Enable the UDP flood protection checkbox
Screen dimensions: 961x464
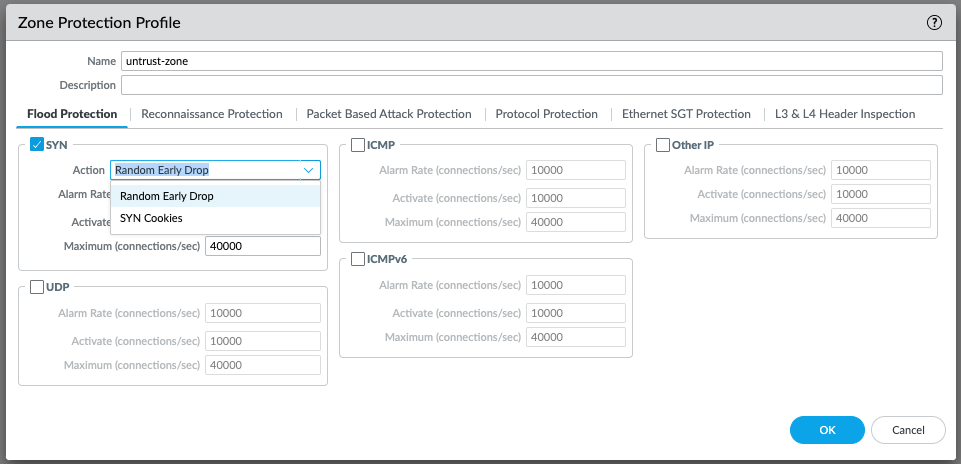tap(37, 287)
